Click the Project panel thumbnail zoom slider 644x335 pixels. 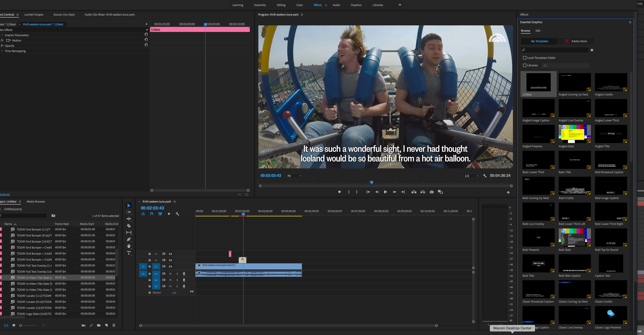(x=21, y=325)
